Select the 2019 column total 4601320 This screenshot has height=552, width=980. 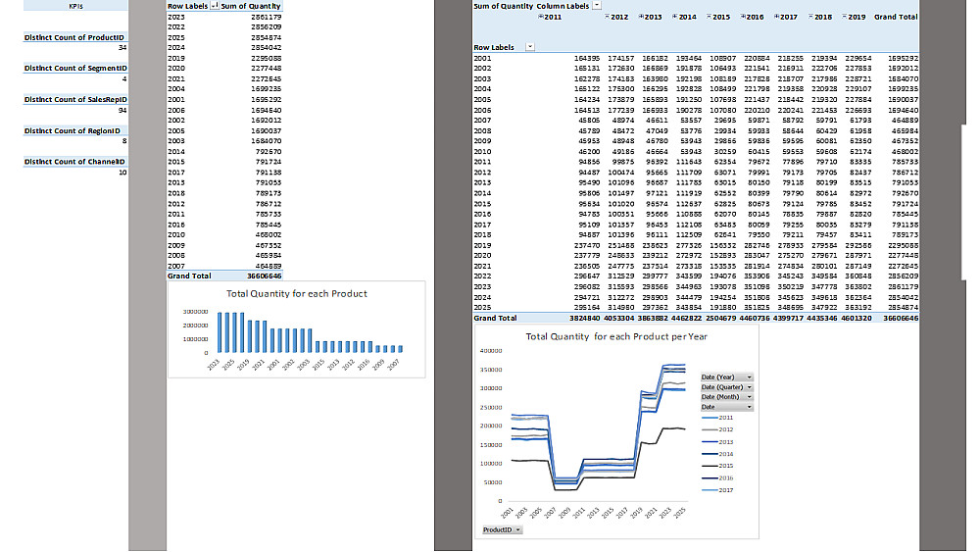(856, 319)
